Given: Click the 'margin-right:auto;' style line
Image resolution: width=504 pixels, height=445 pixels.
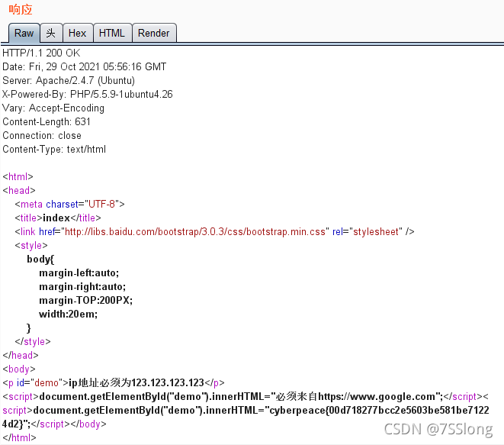Looking at the screenshot, I should pyautogui.click(x=82, y=287).
